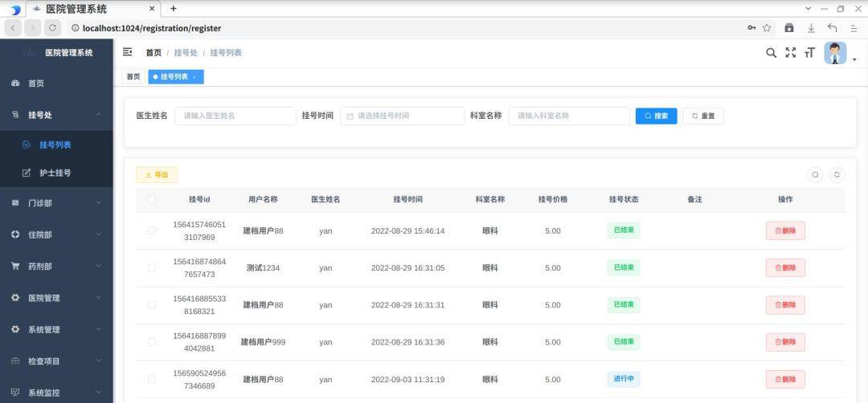Focus the 医生姓名 input field
This screenshot has width=868, height=403.
coord(235,116)
